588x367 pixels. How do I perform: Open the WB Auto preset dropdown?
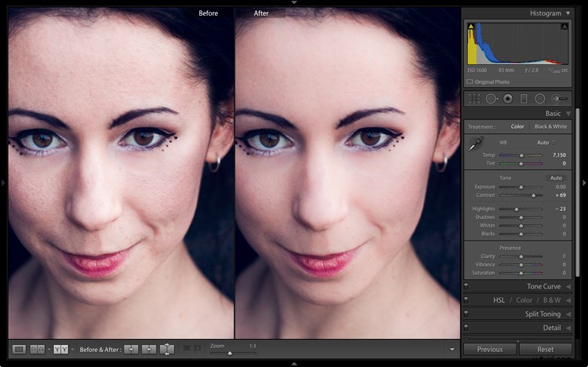(x=546, y=143)
